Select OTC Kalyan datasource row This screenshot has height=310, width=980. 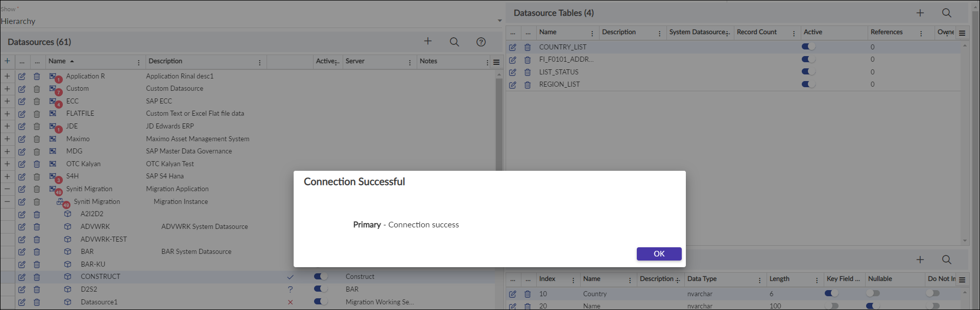tap(83, 164)
